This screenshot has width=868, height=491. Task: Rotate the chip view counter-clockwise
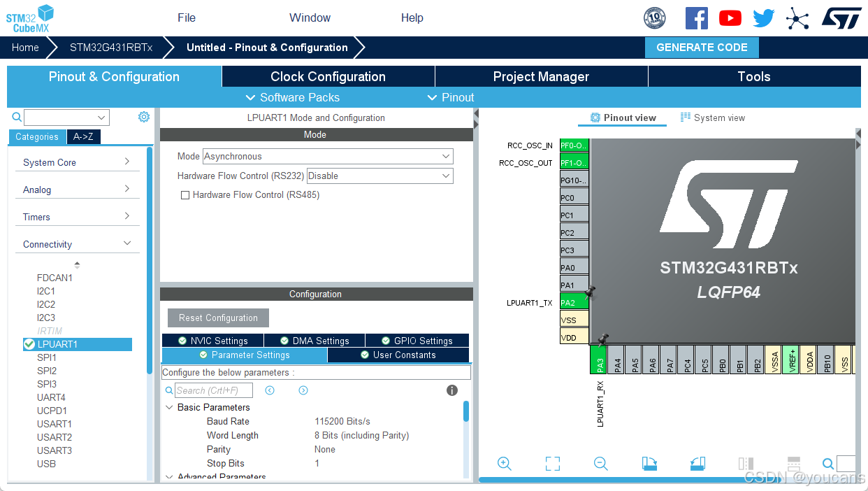coord(697,463)
